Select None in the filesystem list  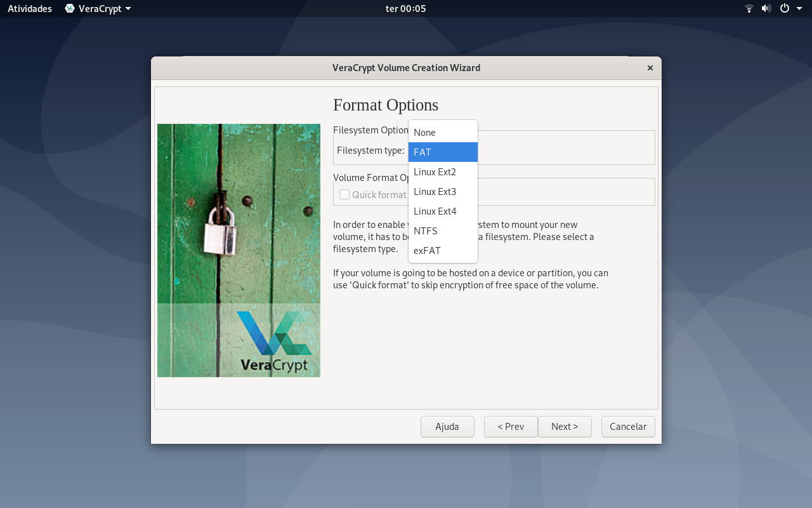(x=443, y=132)
